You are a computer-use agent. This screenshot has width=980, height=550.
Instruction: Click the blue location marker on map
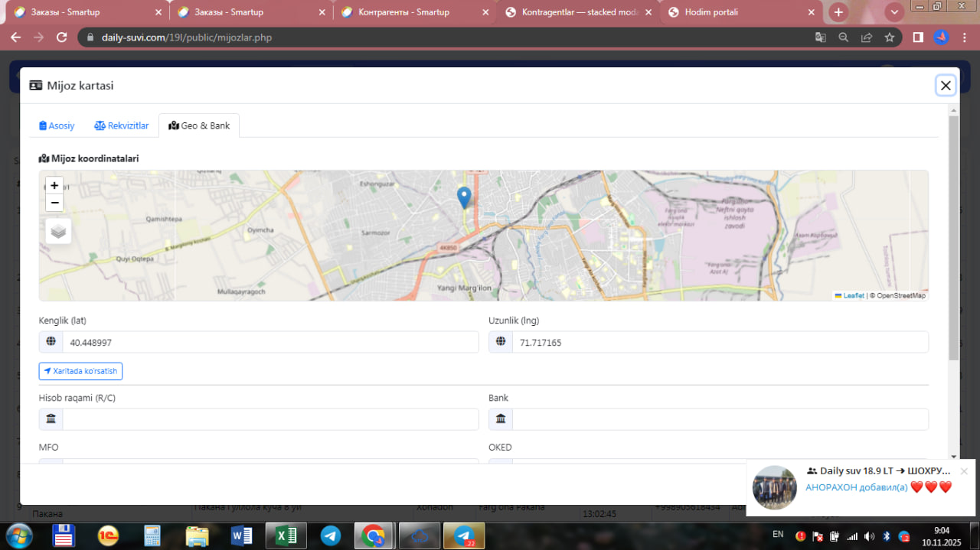(463, 197)
